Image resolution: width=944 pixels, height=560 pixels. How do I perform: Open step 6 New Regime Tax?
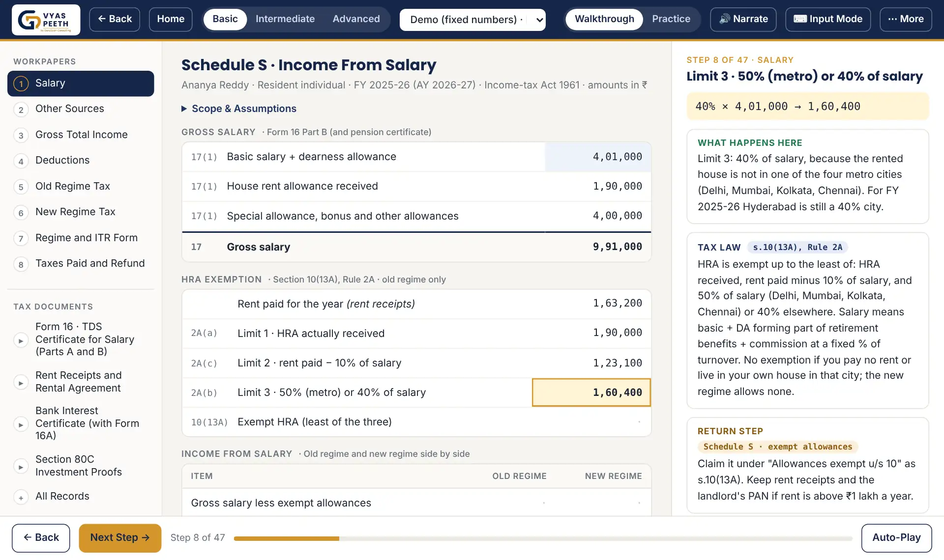tap(81, 212)
